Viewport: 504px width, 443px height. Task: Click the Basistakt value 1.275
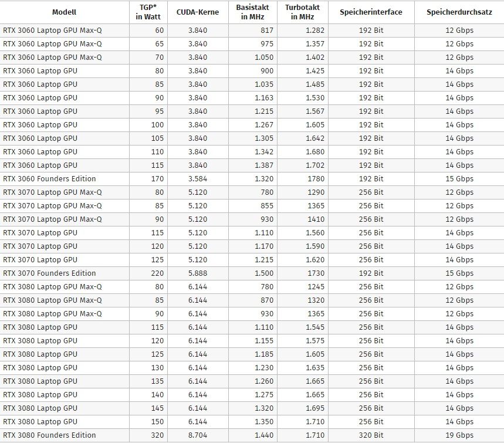(264, 395)
